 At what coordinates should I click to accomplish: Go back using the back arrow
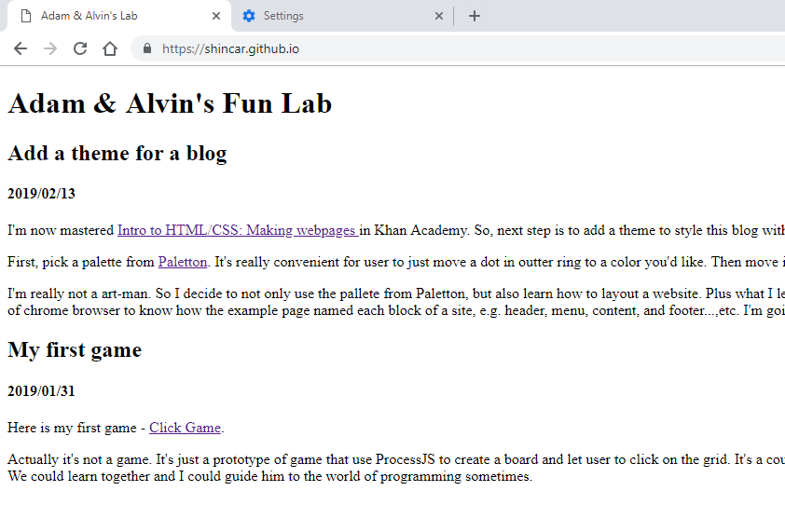[x=21, y=48]
